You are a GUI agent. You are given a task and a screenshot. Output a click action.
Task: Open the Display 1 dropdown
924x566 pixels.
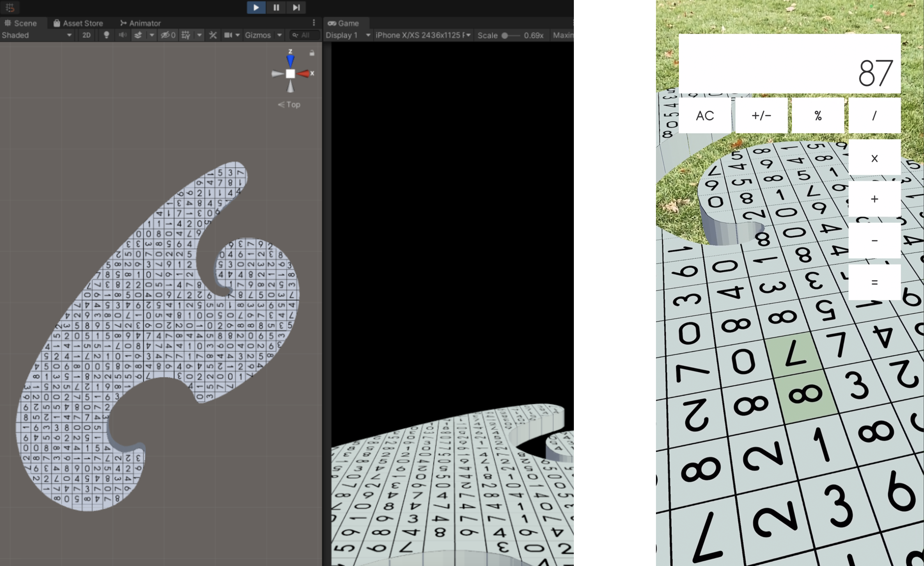pos(348,35)
